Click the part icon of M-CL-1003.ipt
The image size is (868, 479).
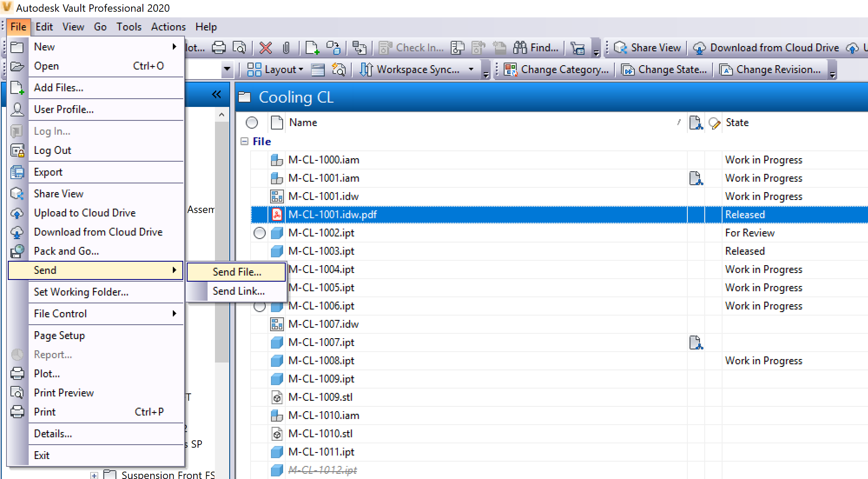(277, 251)
